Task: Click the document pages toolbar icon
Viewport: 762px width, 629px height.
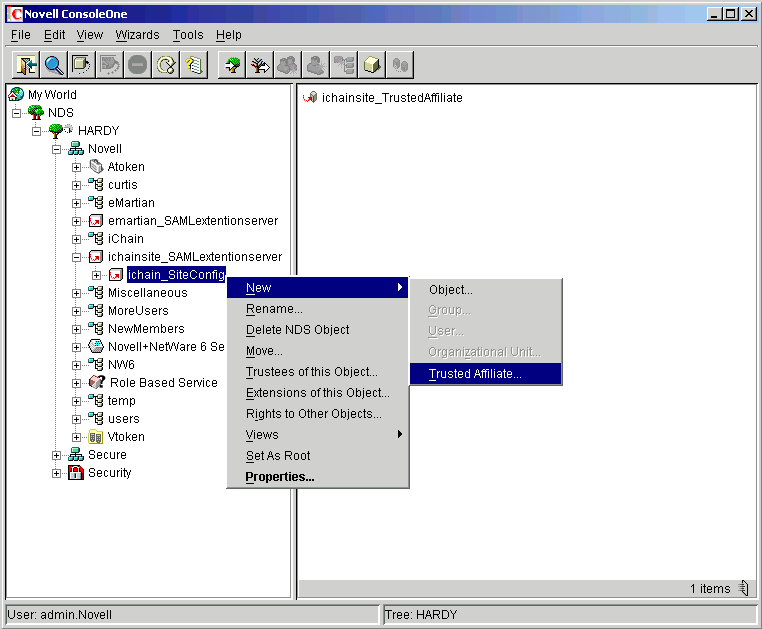Action: [x=193, y=65]
